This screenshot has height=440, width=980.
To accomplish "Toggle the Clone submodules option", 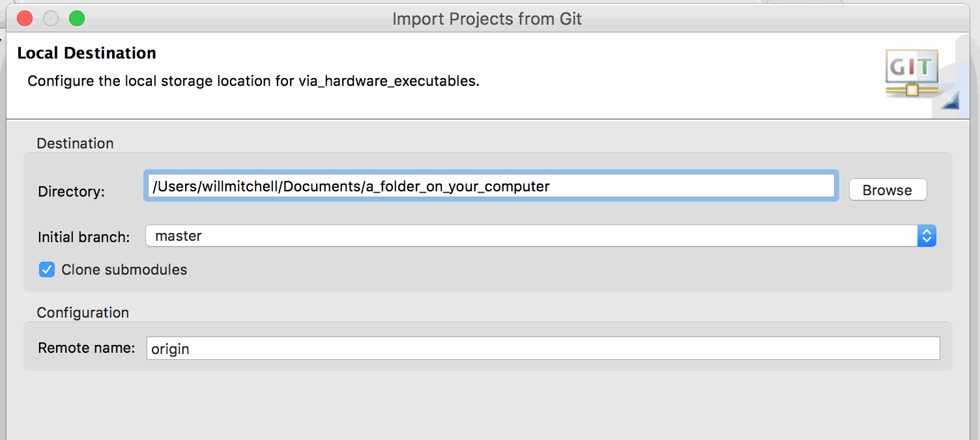I will (x=46, y=269).
